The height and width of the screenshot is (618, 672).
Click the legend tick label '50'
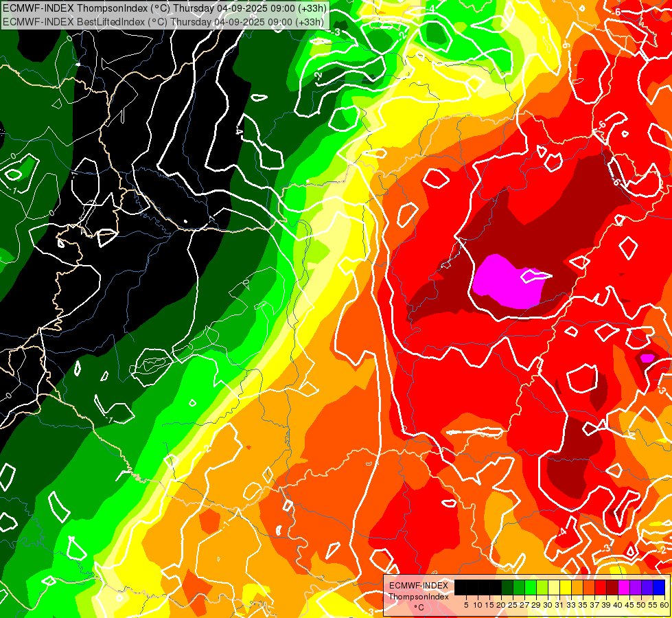click(x=642, y=605)
